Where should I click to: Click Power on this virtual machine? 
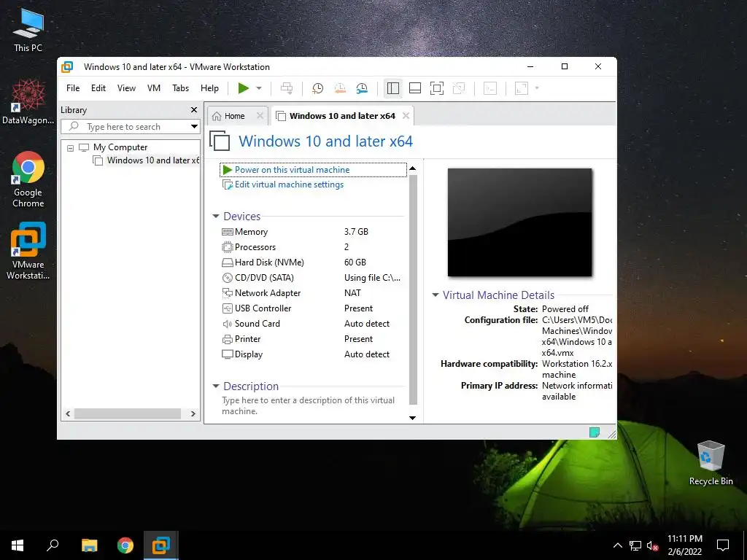pos(292,170)
